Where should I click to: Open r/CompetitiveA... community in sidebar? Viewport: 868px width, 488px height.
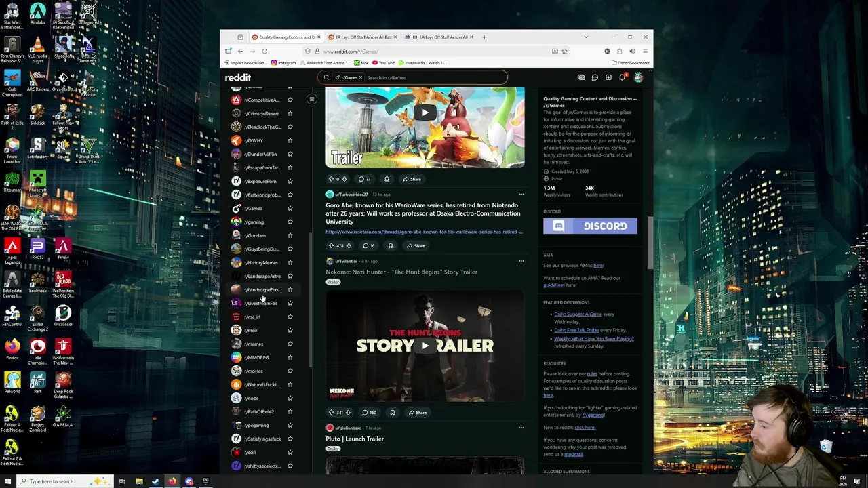261,100
